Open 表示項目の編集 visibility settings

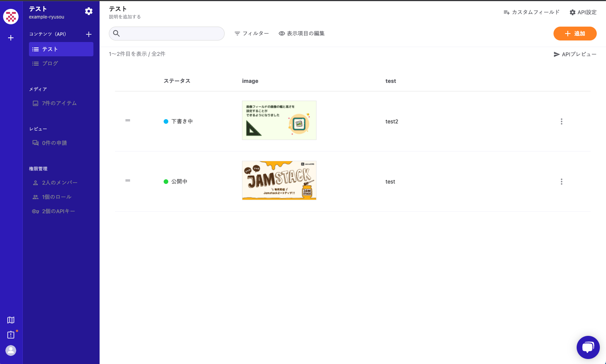301,34
